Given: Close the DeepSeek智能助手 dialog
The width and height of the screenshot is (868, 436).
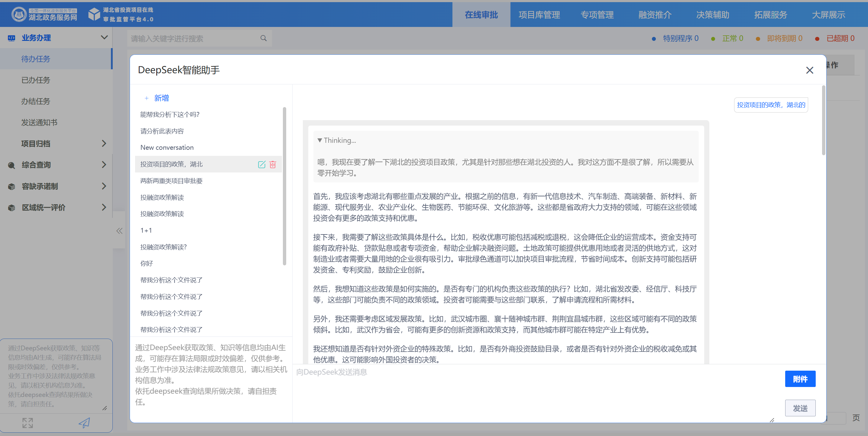Looking at the screenshot, I should [809, 70].
